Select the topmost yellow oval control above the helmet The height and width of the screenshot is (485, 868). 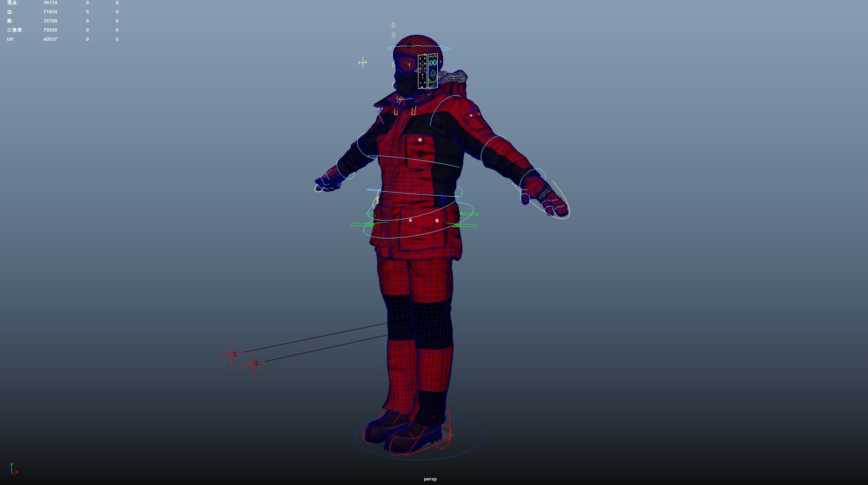pyautogui.click(x=393, y=25)
